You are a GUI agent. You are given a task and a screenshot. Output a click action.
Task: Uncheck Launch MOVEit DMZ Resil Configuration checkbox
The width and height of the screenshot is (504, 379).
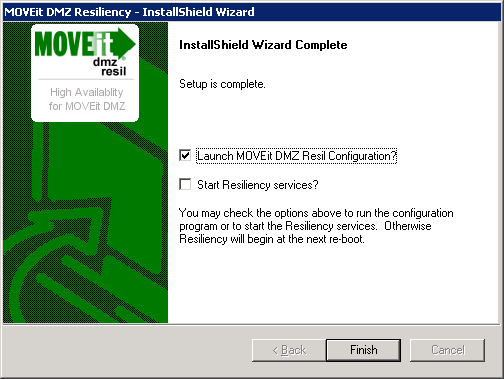pos(185,155)
